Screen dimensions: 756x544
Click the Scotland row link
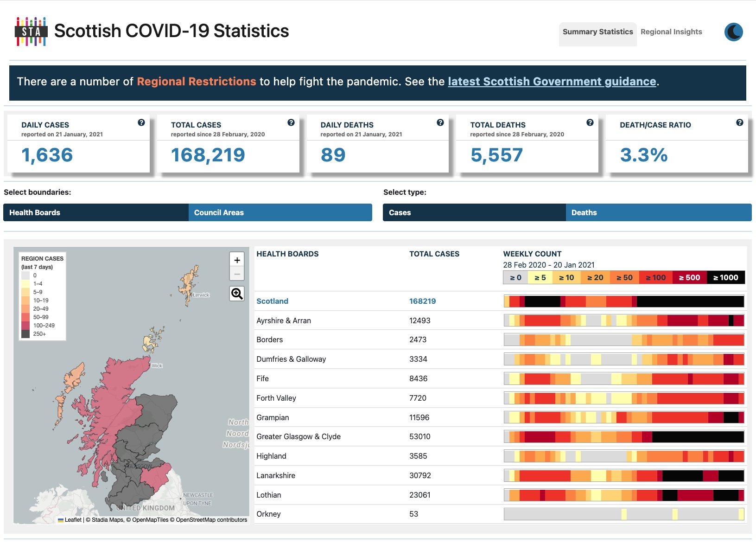click(x=272, y=301)
